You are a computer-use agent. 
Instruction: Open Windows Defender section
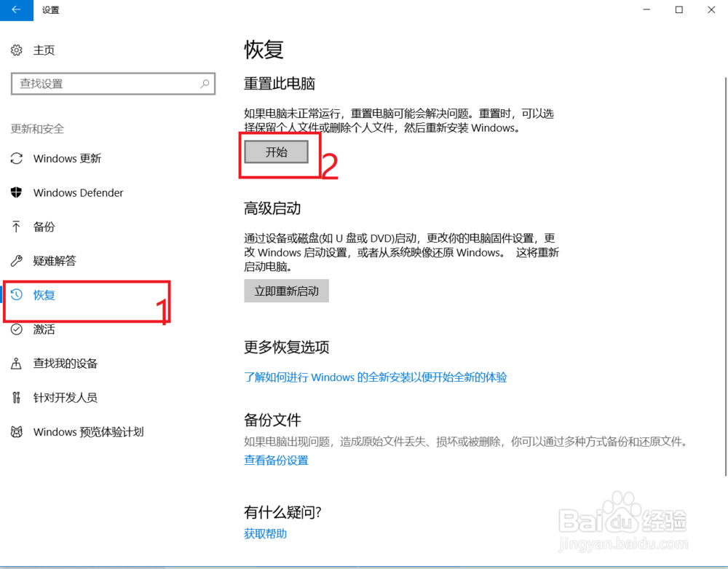(x=79, y=192)
